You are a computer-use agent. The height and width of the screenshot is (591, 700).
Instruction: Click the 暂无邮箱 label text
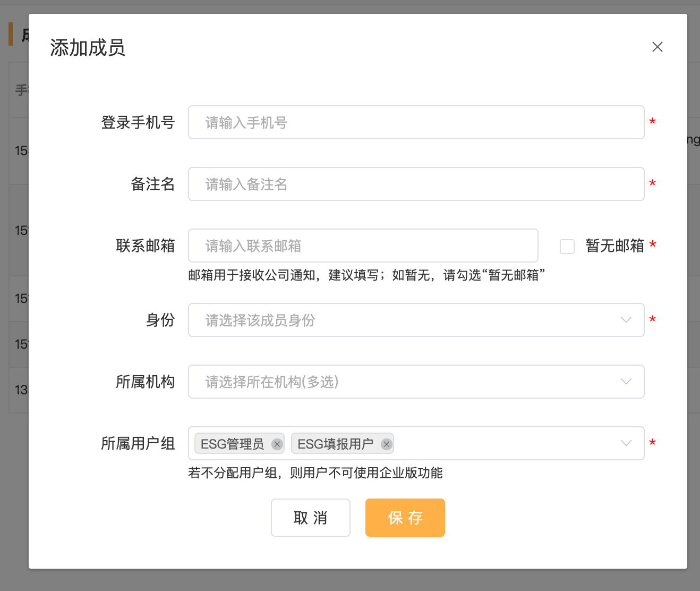[x=614, y=246]
